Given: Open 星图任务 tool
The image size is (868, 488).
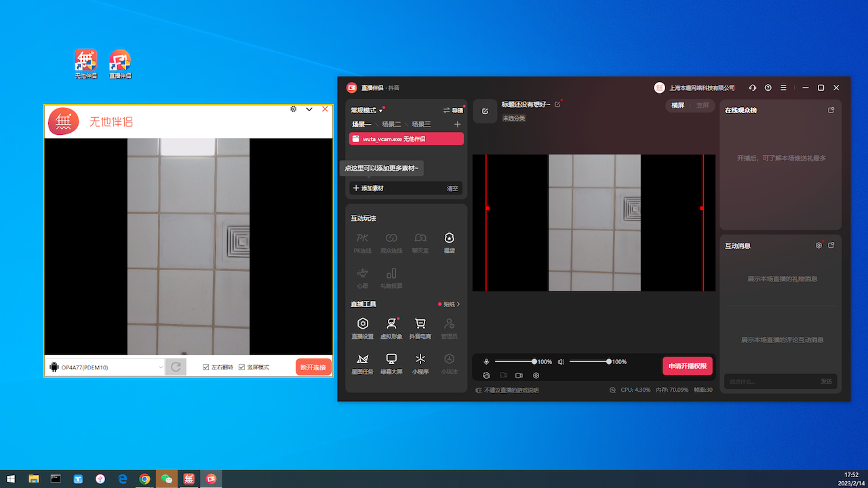Looking at the screenshot, I should click(363, 363).
